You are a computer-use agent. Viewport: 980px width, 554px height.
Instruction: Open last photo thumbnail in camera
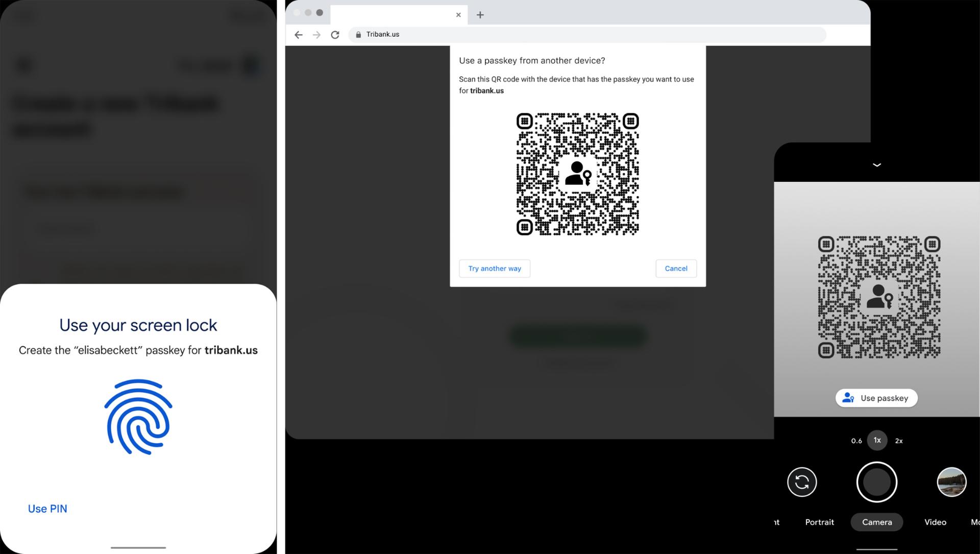[x=951, y=482]
